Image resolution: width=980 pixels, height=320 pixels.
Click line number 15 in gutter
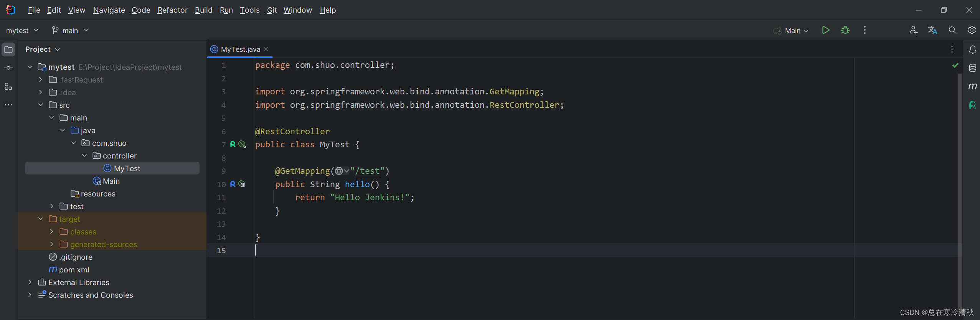[221, 250]
